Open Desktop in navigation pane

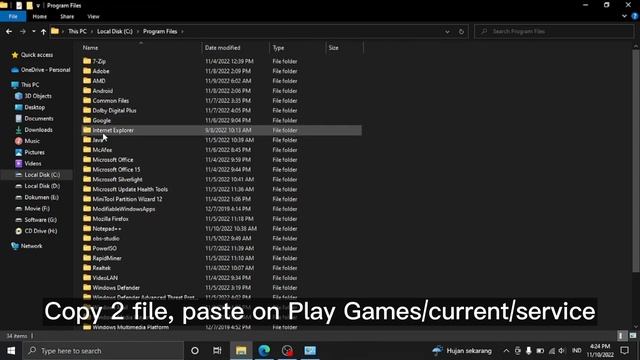point(34,107)
